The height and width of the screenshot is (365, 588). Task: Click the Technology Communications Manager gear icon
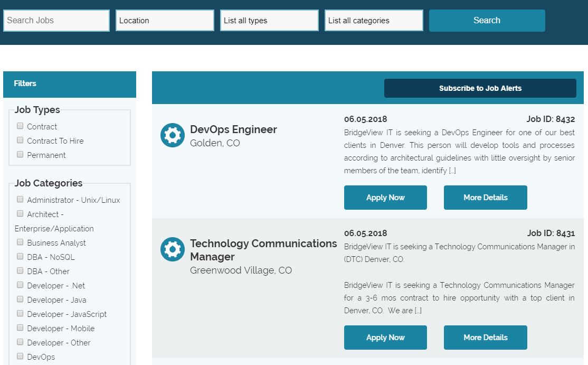(172, 249)
